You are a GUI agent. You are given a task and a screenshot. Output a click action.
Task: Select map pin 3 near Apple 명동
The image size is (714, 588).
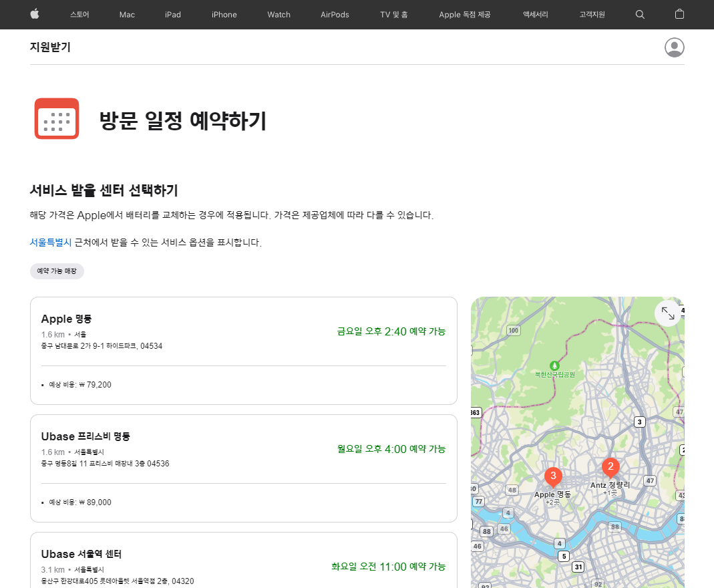click(553, 477)
